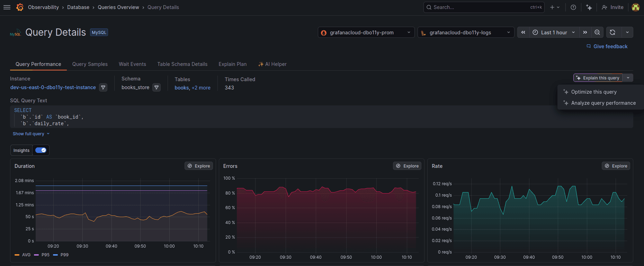Expand the plus New menu
644x266 pixels.
click(x=555, y=7)
